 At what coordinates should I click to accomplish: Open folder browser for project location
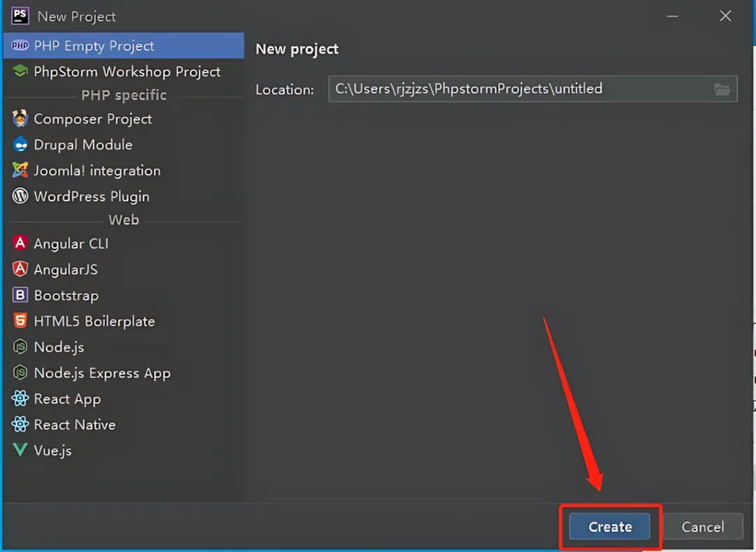722,89
